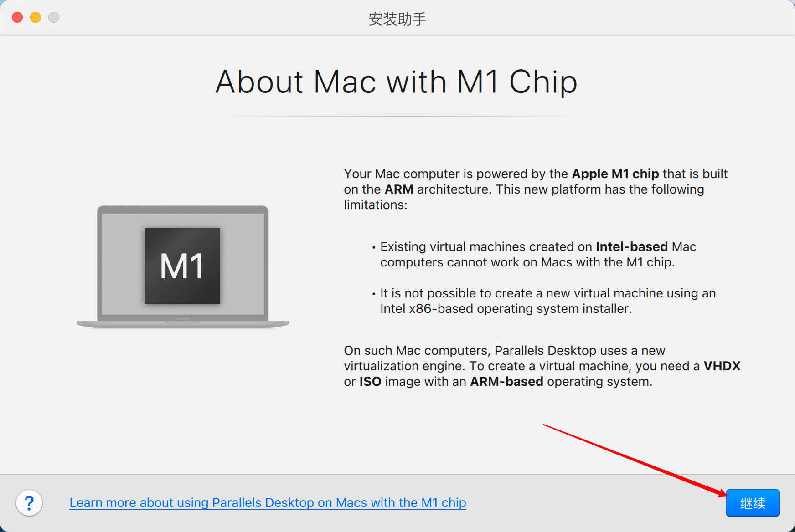Click the dark M1 chip graphic
The image size is (795, 532).
[182, 266]
